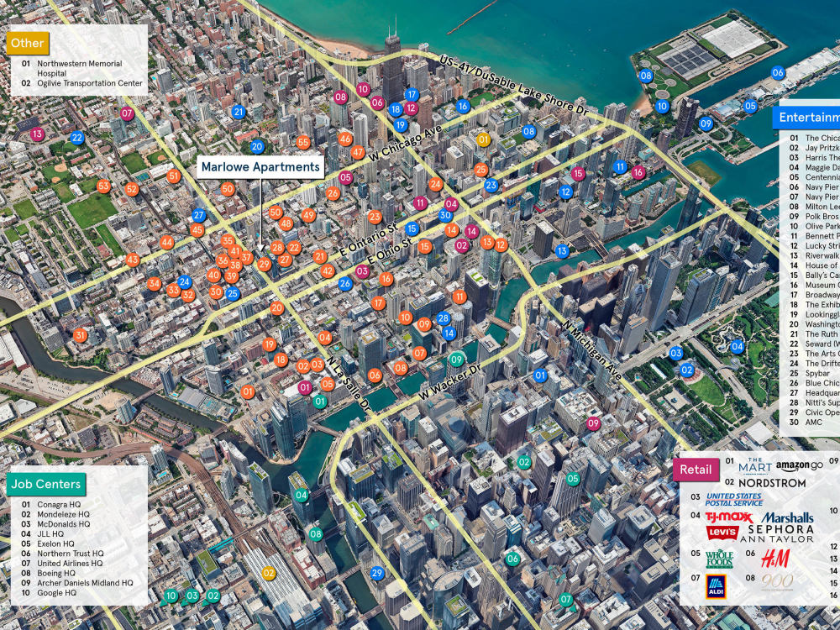Click the Marshalls logo

[788, 517]
